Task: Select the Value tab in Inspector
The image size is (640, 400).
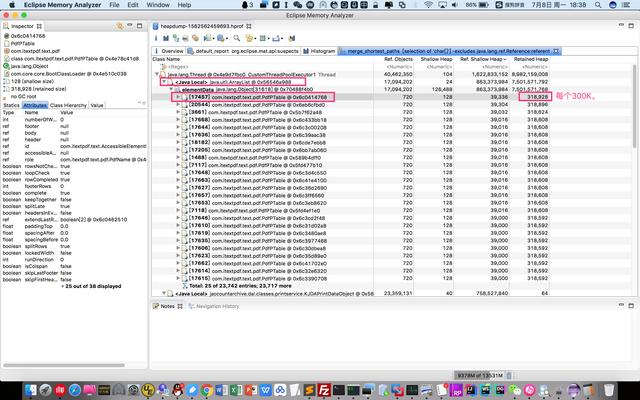Action: click(97, 105)
